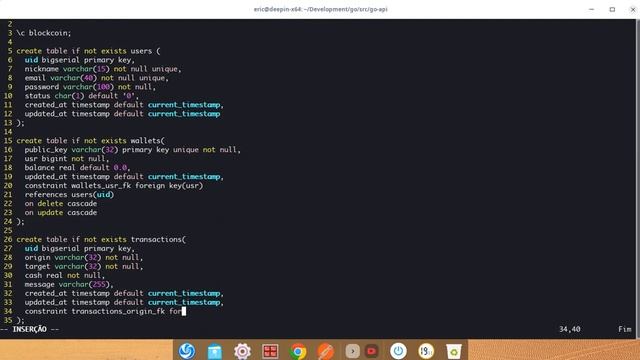The image size is (640, 360).
Task: Click the 'balance real default 0.0,' line
Action: (77, 168)
